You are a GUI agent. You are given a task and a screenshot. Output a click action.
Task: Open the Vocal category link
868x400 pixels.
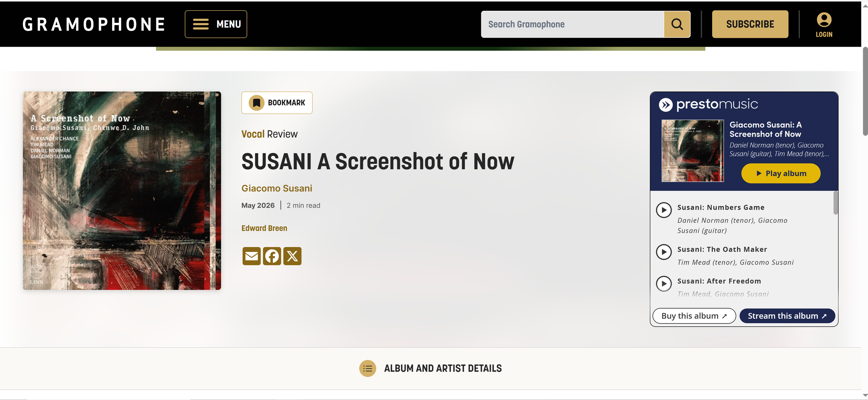(253, 134)
